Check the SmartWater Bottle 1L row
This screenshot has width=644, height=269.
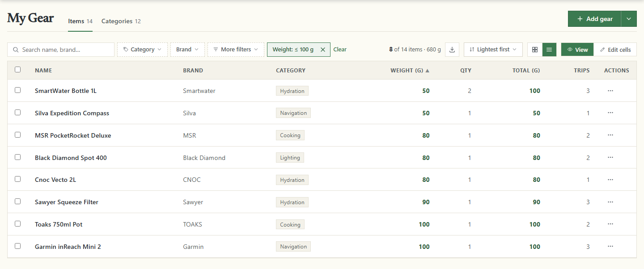tap(17, 90)
